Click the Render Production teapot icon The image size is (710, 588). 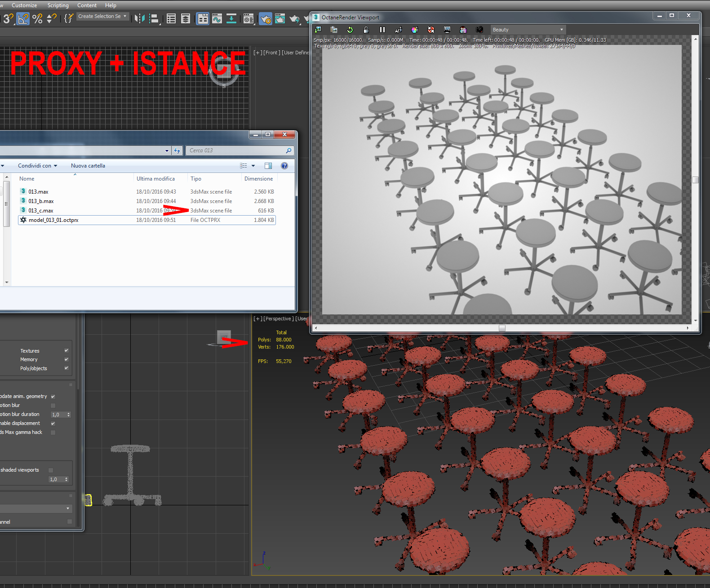294,18
